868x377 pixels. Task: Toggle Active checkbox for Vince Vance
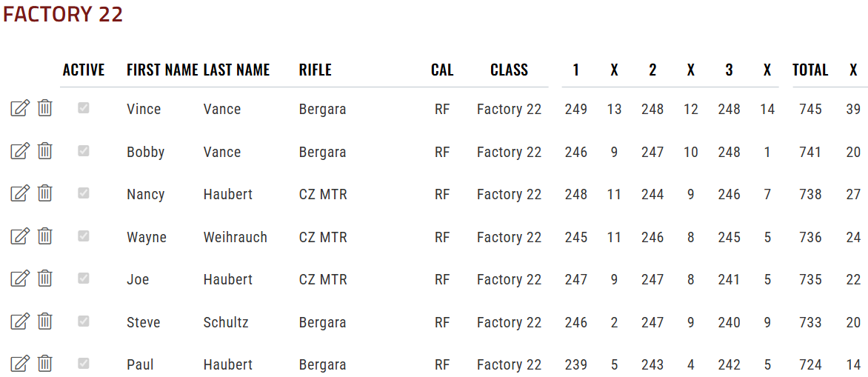click(84, 108)
